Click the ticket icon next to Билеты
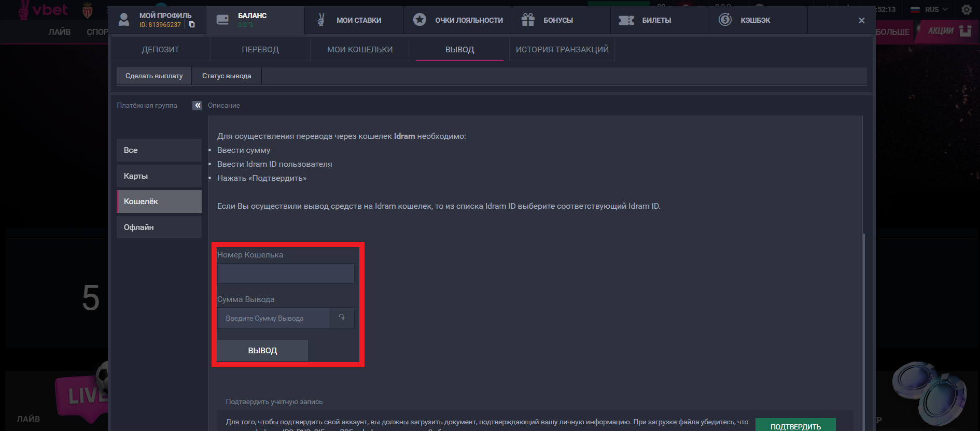 [x=626, y=20]
